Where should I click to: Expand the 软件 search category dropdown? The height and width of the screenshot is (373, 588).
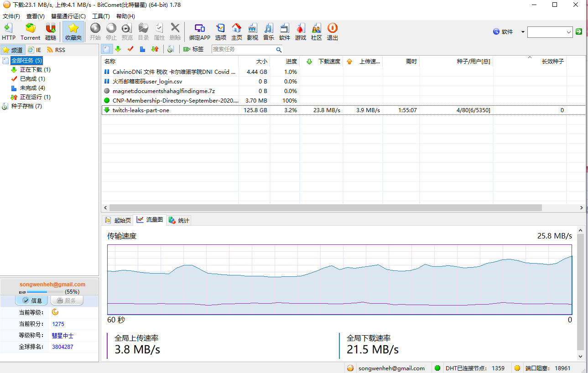pos(523,32)
